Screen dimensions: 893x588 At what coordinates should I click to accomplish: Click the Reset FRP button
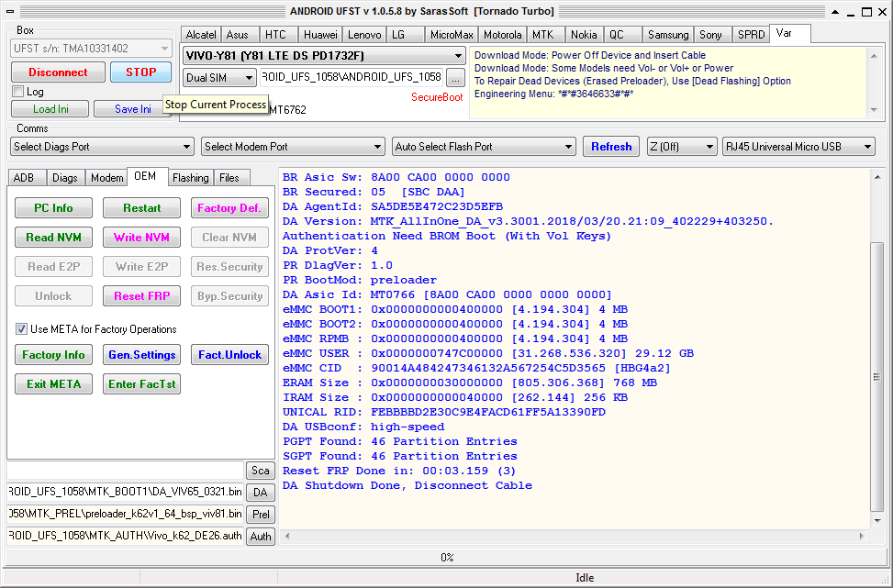coord(142,296)
